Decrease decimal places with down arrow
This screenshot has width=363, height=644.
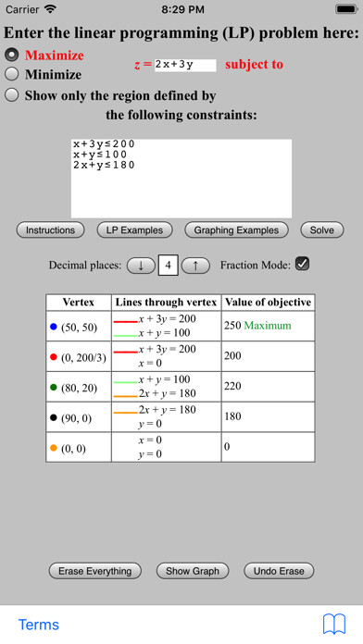[141, 266]
